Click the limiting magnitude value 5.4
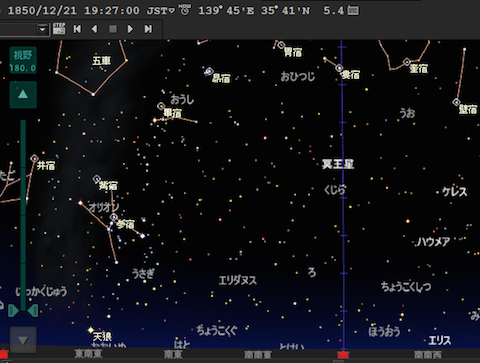The height and width of the screenshot is (363, 480). (333, 10)
